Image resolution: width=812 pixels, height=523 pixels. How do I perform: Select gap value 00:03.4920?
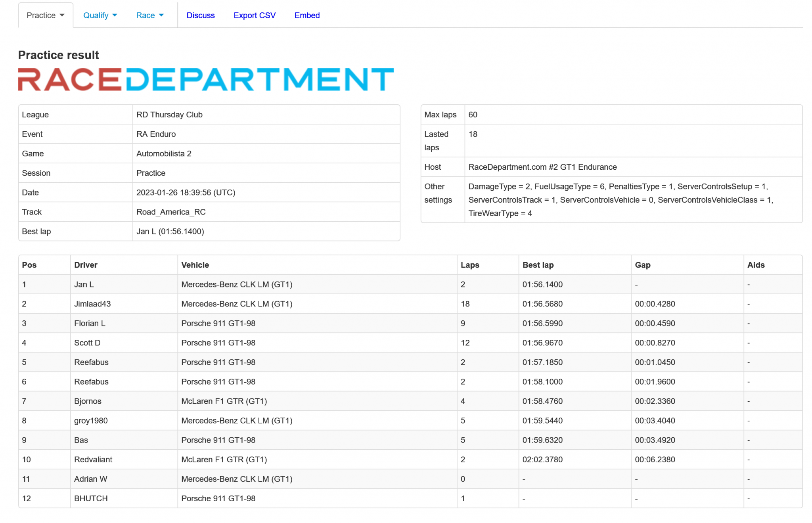655,440
